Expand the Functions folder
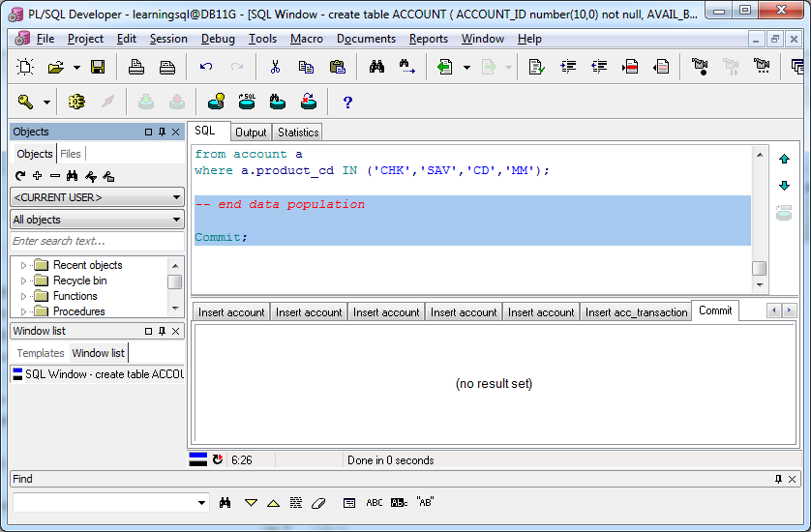 [x=23, y=296]
